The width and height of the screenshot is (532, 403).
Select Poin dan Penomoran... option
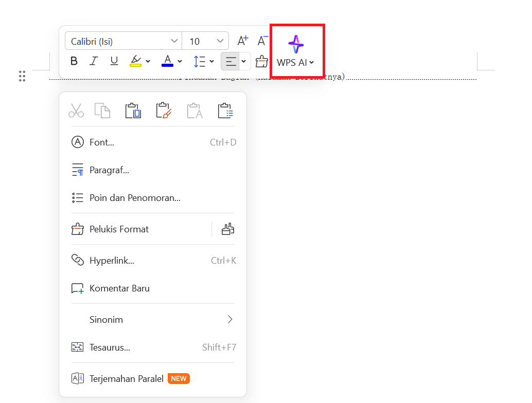coord(153,197)
